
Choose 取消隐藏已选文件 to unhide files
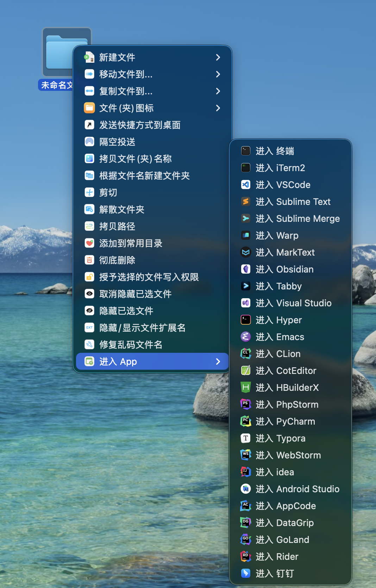[x=135, y=294]
